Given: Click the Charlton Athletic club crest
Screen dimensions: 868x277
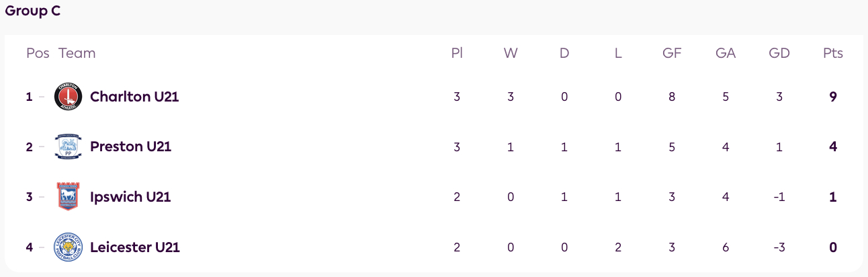Looking at the screenshot, I should pos(68,97).
